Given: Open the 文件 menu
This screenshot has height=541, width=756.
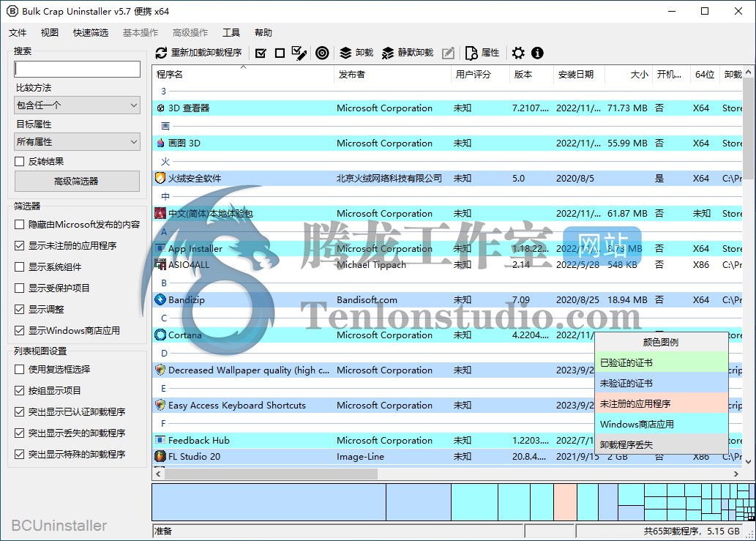Looking at the screenshot, I should 18,33.
